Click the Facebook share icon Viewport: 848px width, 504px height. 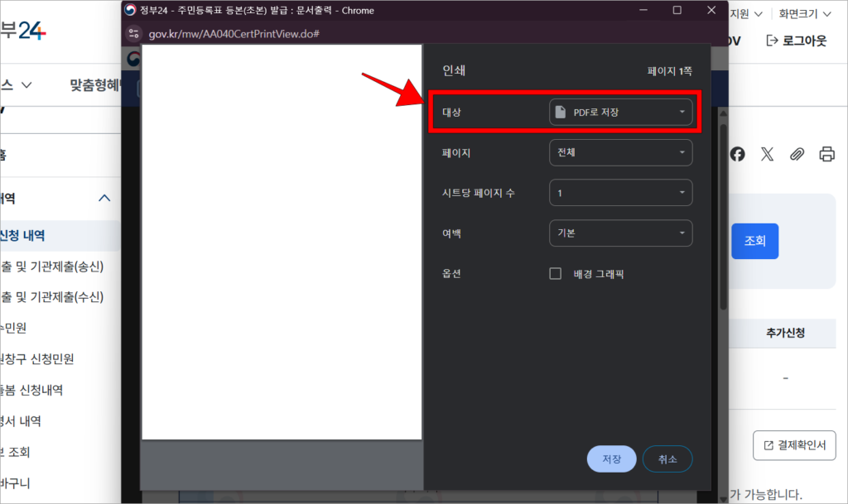click(737, 154)
